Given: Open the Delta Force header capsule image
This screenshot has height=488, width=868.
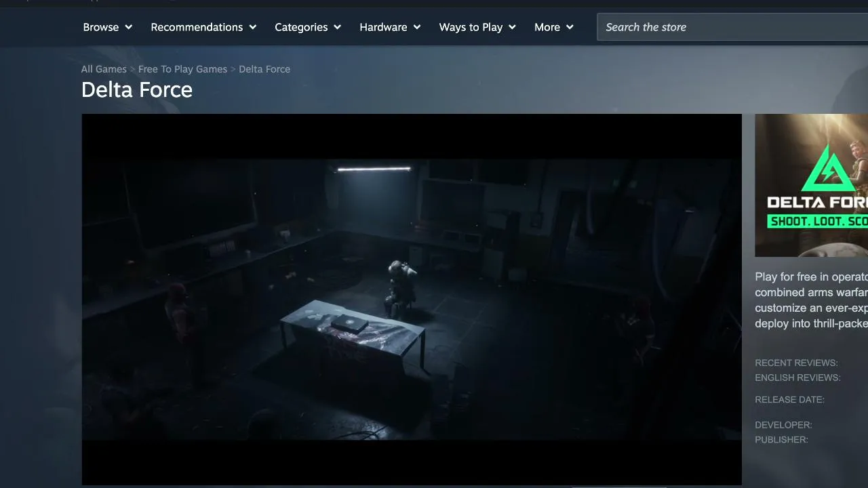Looking at the screenshot, I should click(x=812, y=185).
